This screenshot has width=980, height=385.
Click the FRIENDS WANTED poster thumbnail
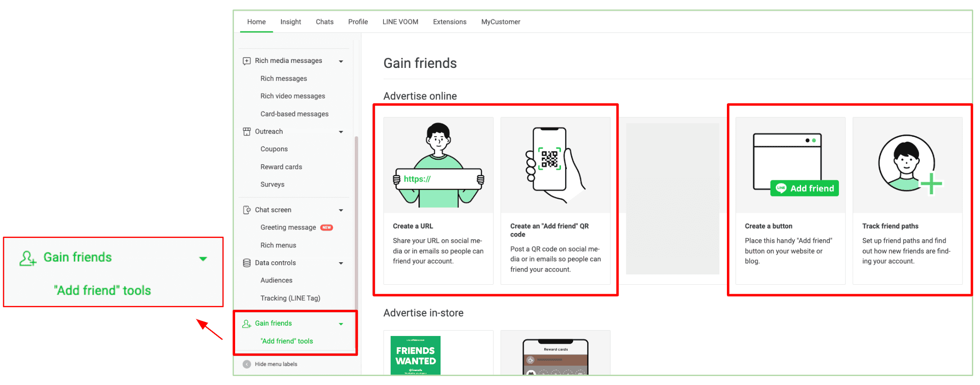point(415,355)
